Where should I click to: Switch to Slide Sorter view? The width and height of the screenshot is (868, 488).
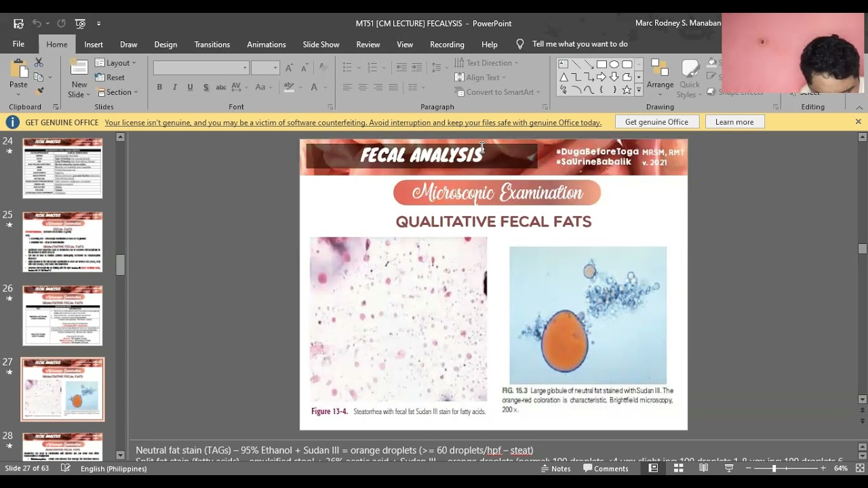tap(678, 468)
